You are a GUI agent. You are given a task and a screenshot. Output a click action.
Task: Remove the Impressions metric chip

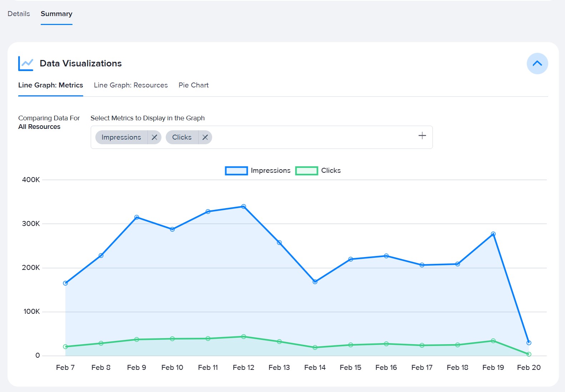click(154, 137)
